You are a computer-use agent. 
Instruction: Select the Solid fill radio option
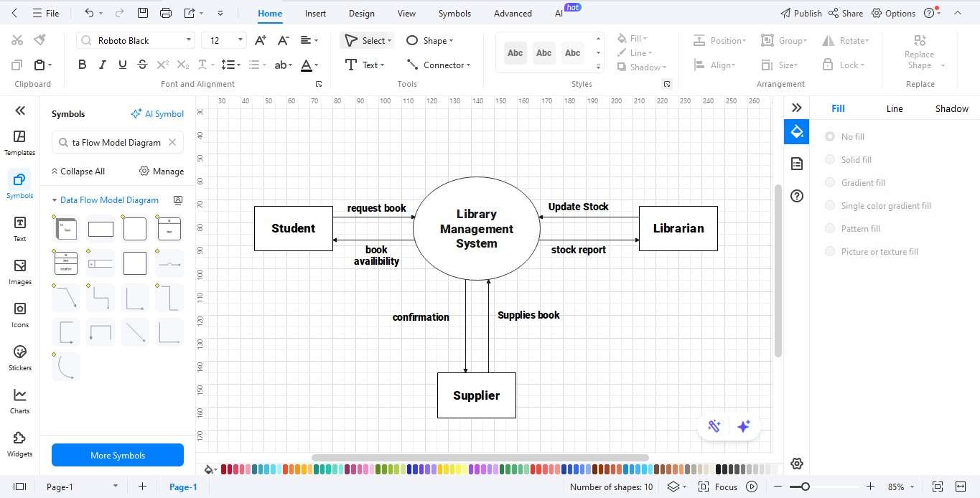tap(830, 159)
